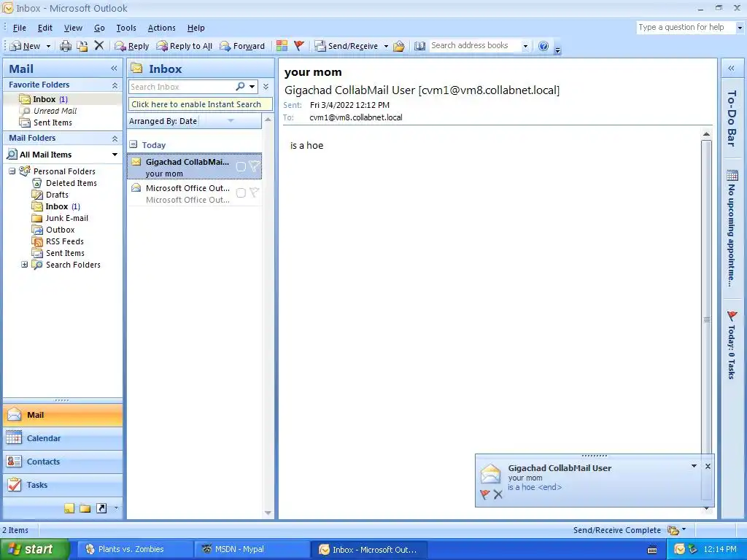Click the Reply button
Viewport: 747px width, 560px height.
coord(132,46)
